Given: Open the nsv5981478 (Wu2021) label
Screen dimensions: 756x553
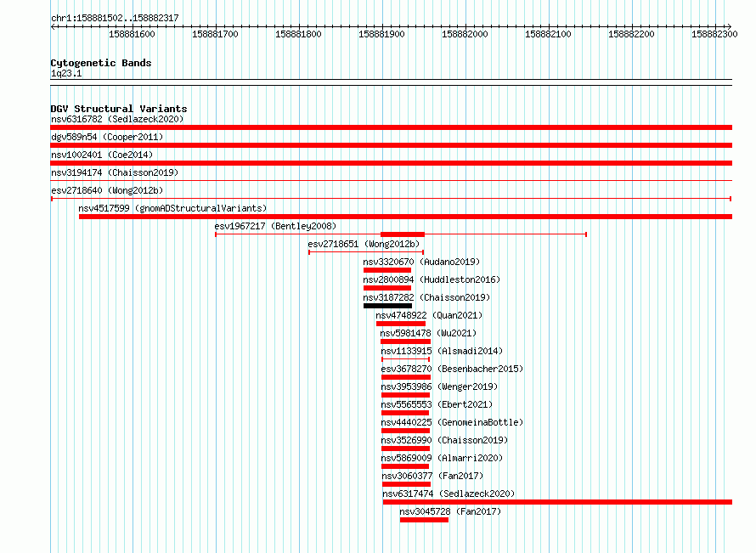Looking at the screenshot, I should coord(428,333).
